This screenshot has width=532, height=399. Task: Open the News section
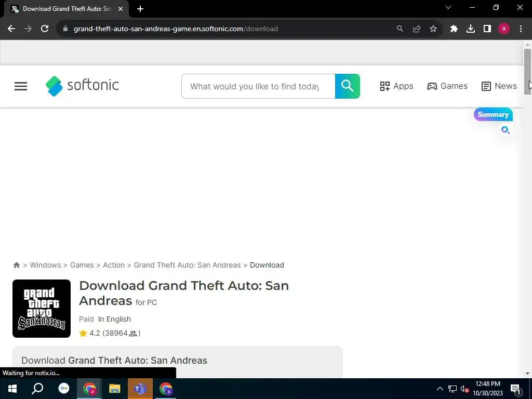pyautogui.click(x=499, y=86)
